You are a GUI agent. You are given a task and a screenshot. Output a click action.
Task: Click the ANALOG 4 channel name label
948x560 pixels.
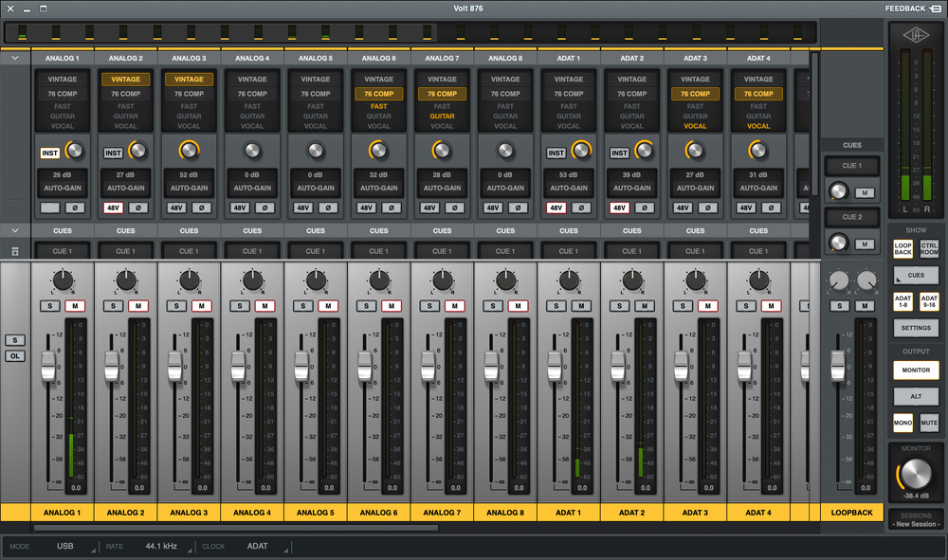[x=252, y=513]
